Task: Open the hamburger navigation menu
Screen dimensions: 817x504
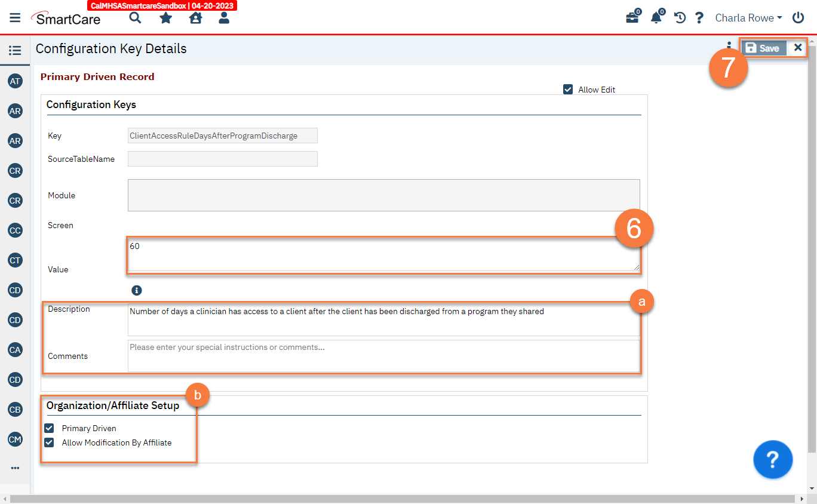Action: [15, 17]
